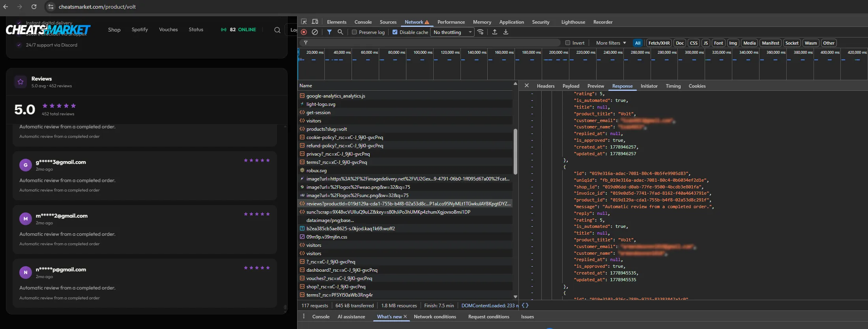Import a HAR file with upload icon
868x329 pixels.
tap(495, 32)
